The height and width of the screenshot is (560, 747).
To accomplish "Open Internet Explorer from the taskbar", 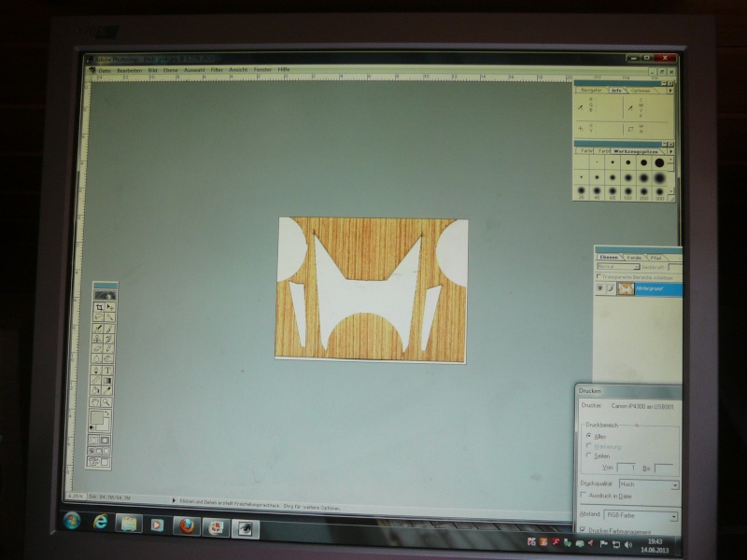I will click(100, 522).
